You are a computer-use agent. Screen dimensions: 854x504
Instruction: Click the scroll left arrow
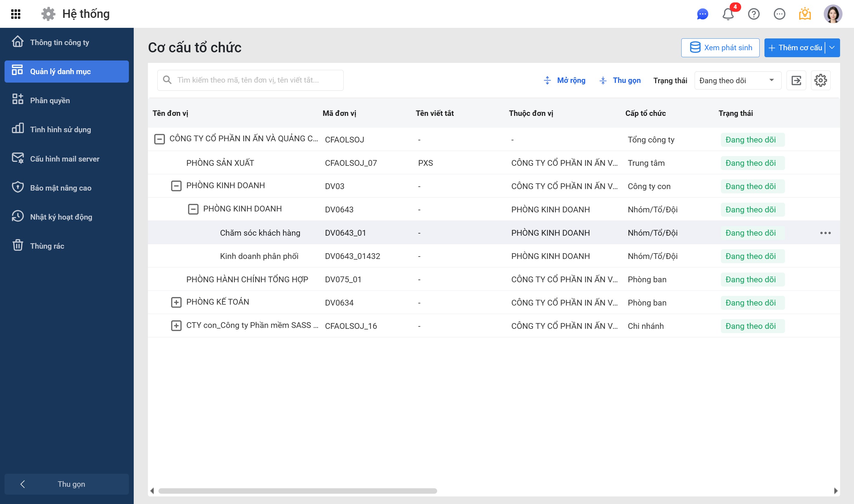click(152, 491)
